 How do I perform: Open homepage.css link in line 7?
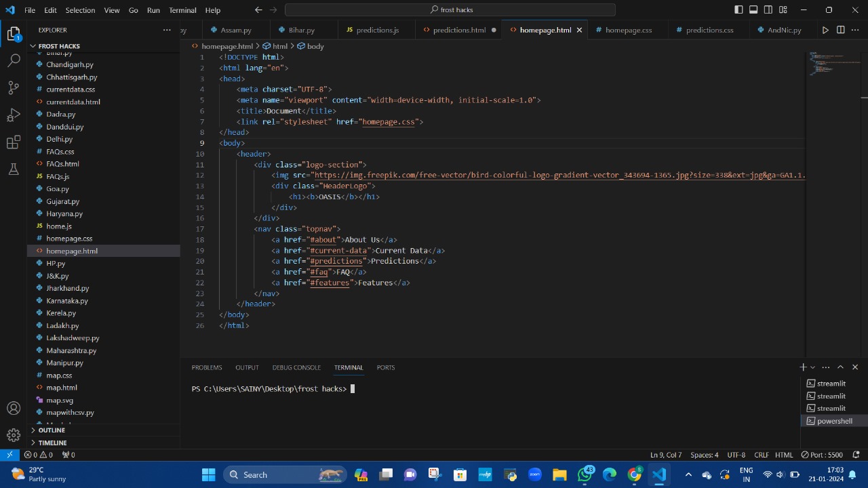pos(388,121)
